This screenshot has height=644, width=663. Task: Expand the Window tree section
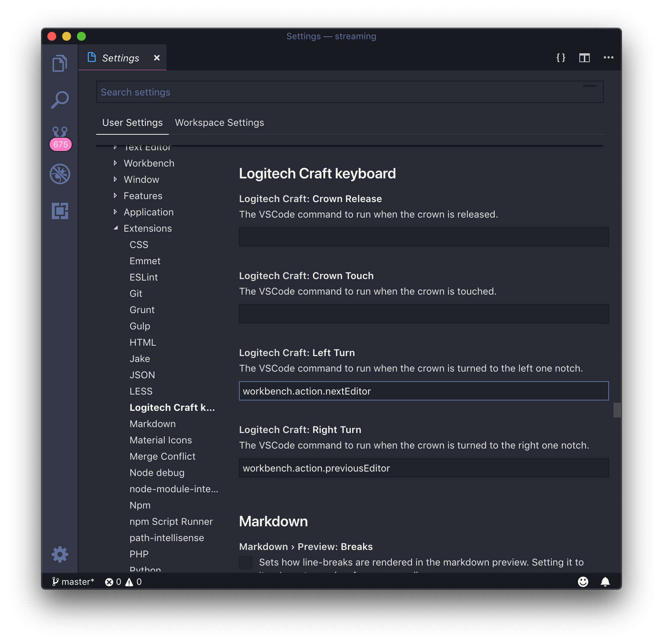click(115, 180)
